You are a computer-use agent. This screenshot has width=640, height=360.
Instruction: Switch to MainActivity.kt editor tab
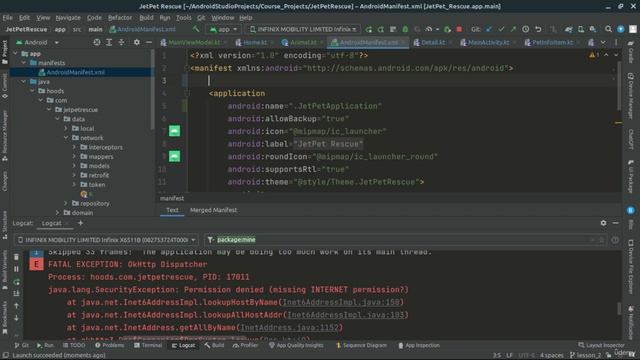click(488, 42)
